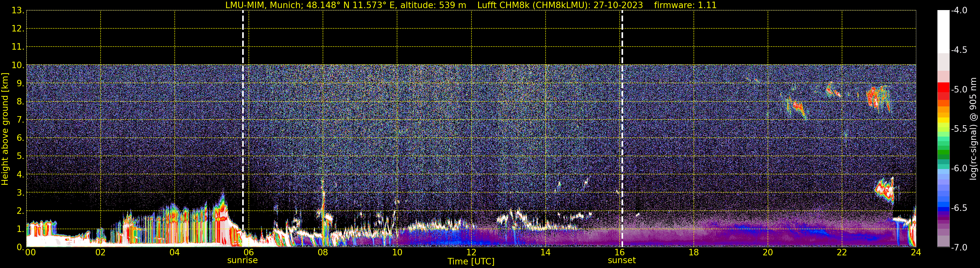Screen dimensions: 980x268
Task: Click the height tick label '7.'
Action: pos(20,120)
